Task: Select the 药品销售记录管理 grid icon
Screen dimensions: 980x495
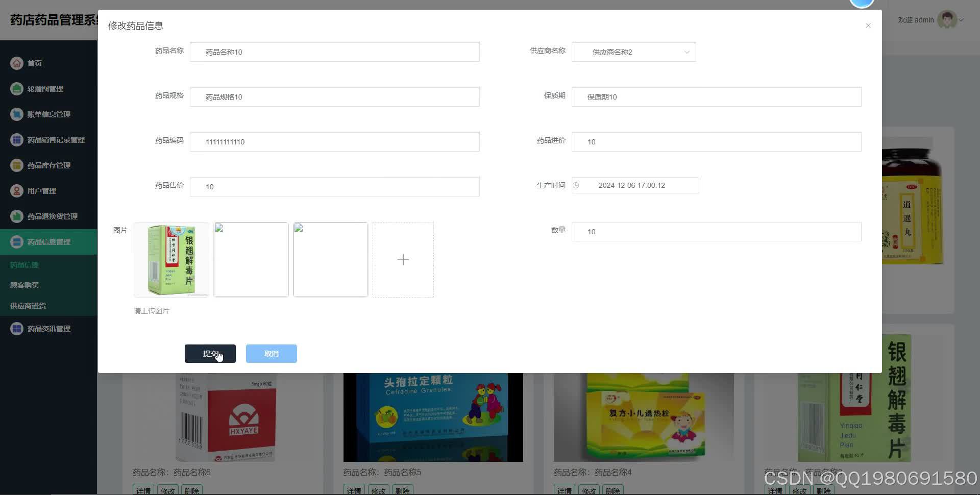Action: (16, 139)
